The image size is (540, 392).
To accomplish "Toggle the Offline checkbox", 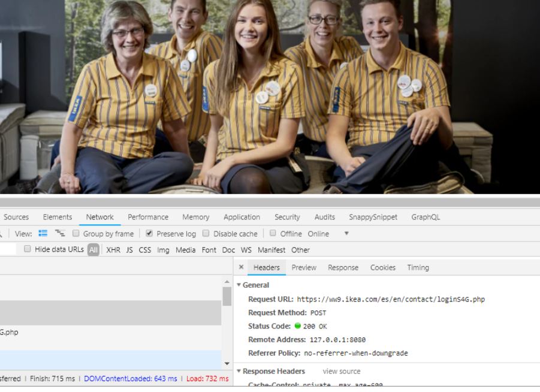I will 273,234.
